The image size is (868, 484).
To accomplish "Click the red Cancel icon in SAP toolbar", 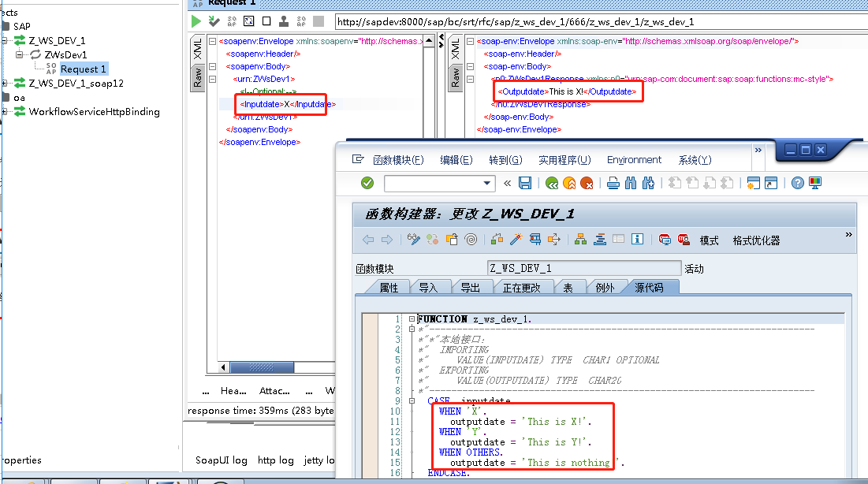I will point(587,183).
